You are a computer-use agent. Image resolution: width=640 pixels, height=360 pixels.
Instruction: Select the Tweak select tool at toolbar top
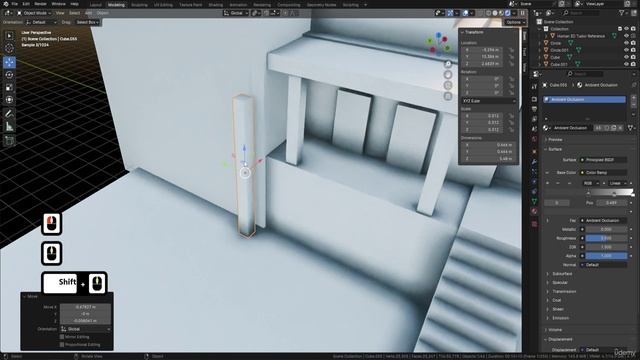[9, 36]
